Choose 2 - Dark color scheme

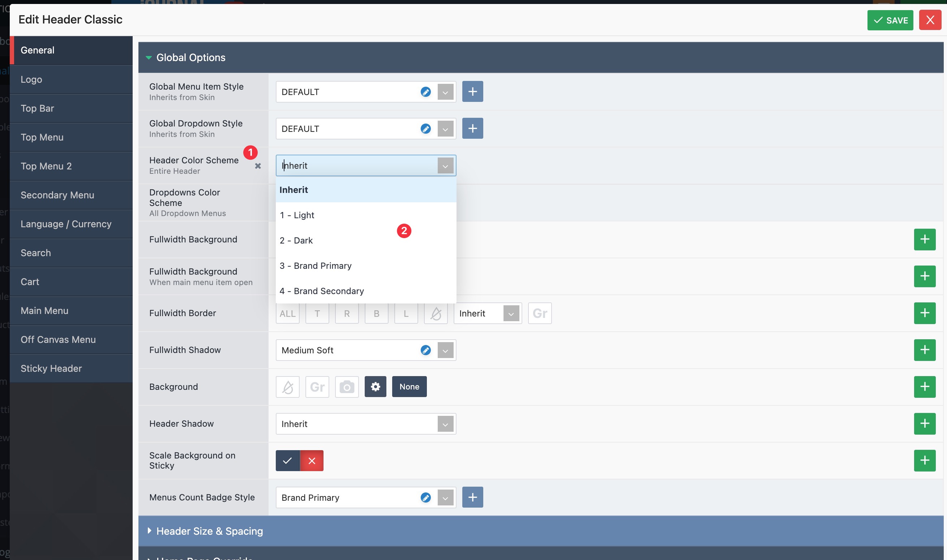[366, 240]
